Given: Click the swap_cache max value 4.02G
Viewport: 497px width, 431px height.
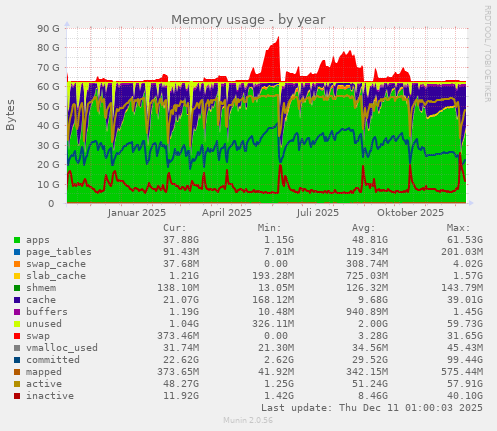Looking at the screenshot, I should pyautogui.click(x=468, y=264).
